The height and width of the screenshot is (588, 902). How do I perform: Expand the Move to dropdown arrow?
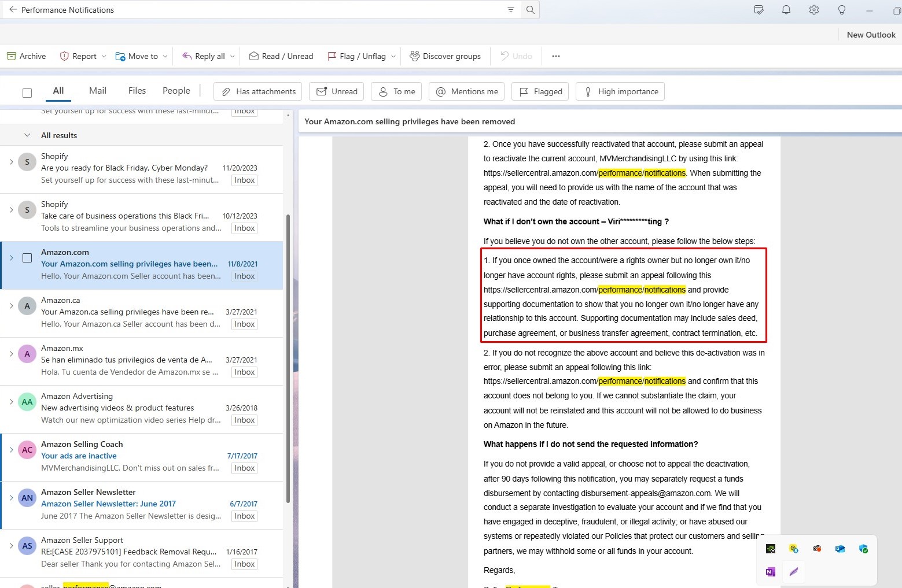(x=165, y=56)
